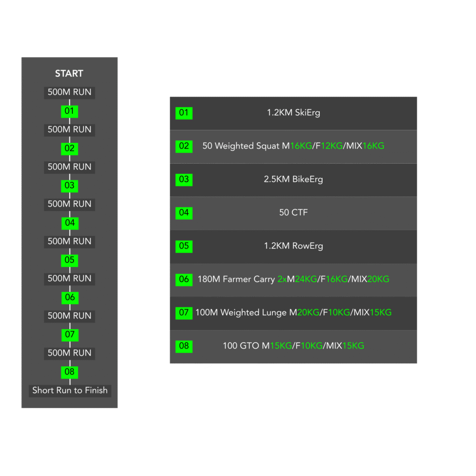Select the 2.5KM BikeErg text
The height and width of the screenshot is (476, 476).
click(x=293, y=179)
